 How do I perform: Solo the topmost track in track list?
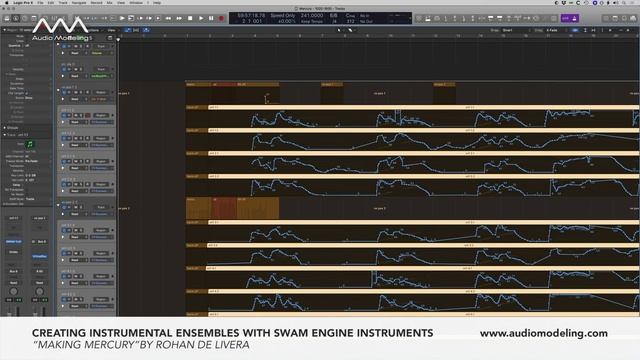(81, 46)
